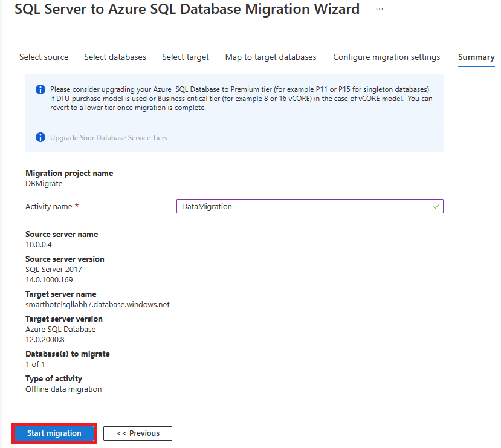Select the source build number 14.0.1000.169
The image size is (501, 448).
pos(49,280)
